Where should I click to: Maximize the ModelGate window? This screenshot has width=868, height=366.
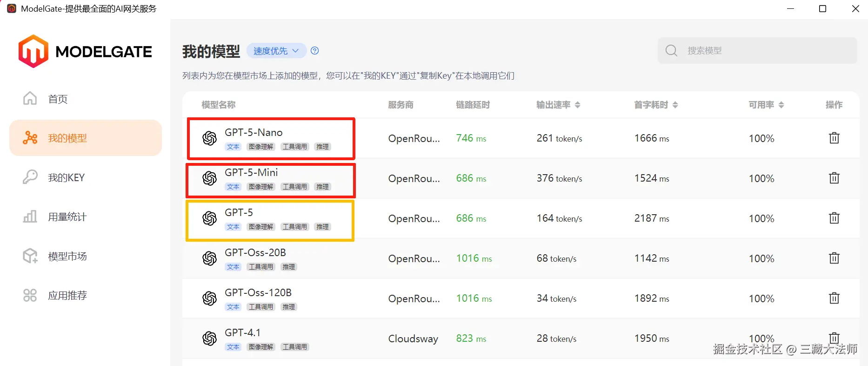tap(822, 9)
